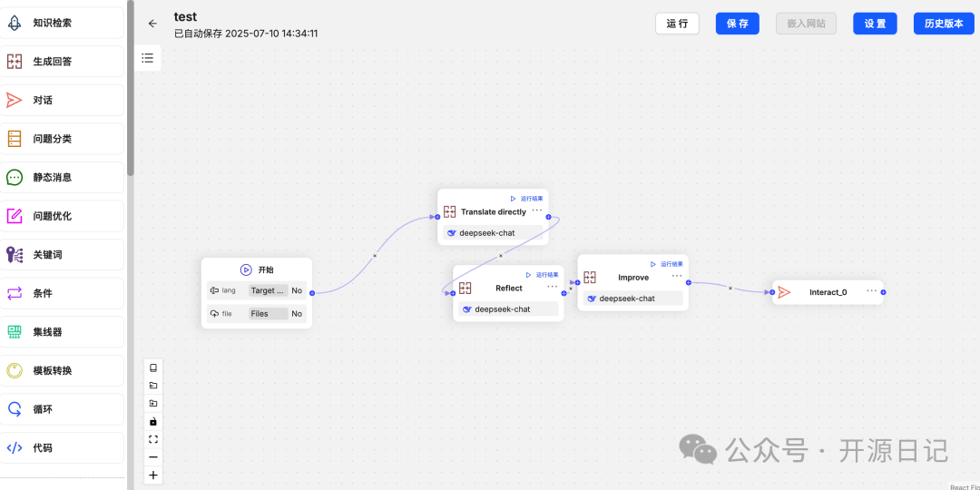The width and height of the screenshot is (980, 490).
Task: Open the Translate directly node options menu
Action: point(537,211)
